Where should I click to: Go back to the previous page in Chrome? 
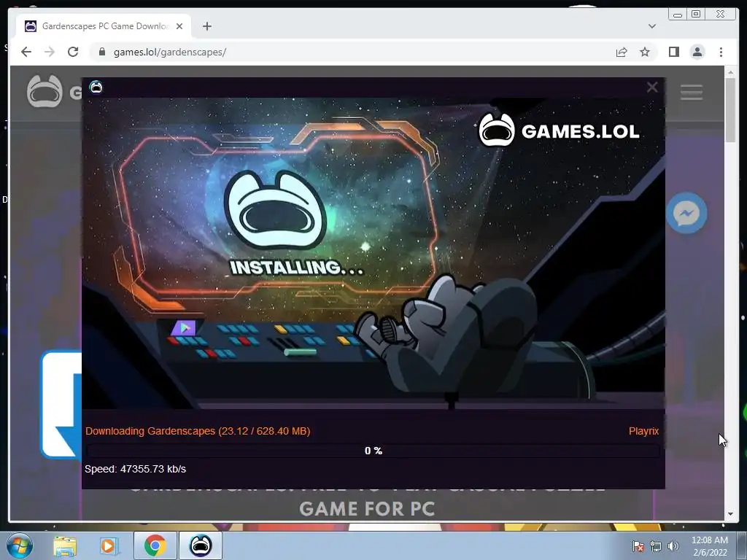26,52
